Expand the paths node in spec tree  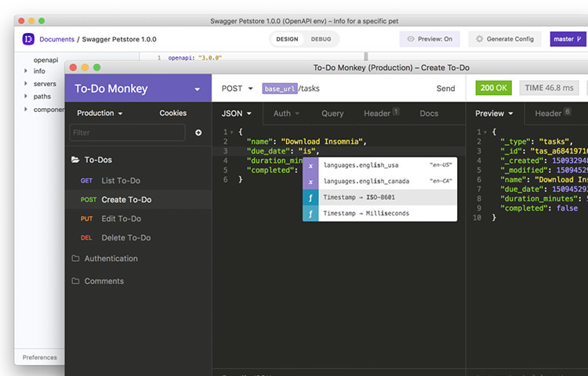click(x=26, y=96)
